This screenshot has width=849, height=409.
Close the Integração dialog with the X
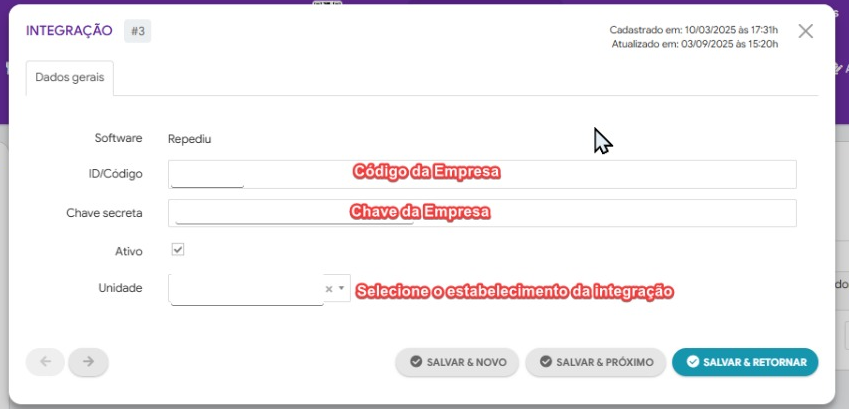pyautogui.click(x=806, y=31)
